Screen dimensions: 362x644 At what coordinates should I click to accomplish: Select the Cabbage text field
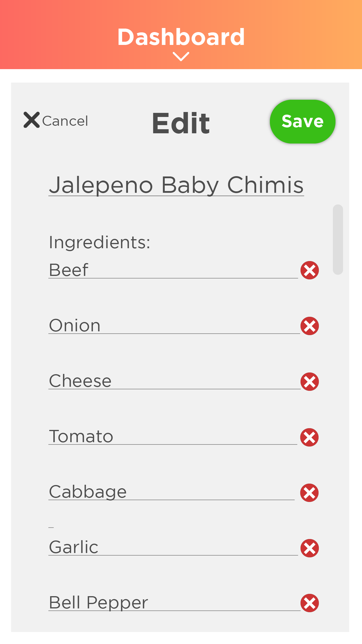pyautogui.click(x=171, y=491)
